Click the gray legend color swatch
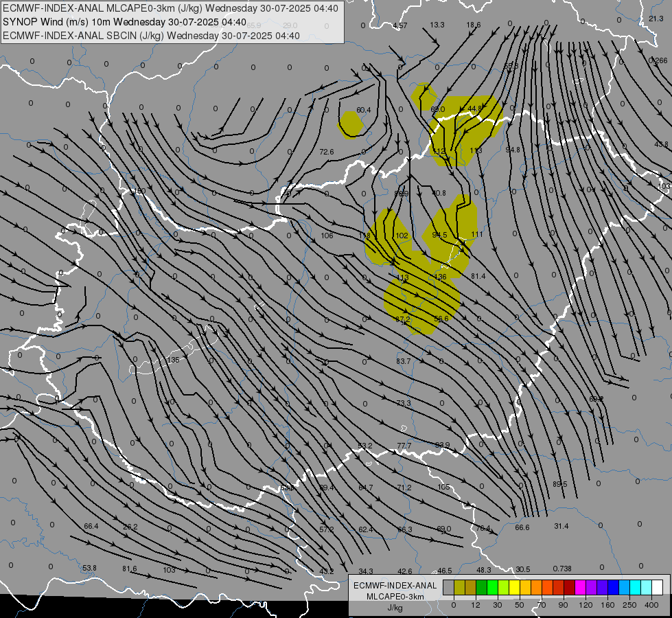This screenshot has height=618, width=672. point(448,588)
